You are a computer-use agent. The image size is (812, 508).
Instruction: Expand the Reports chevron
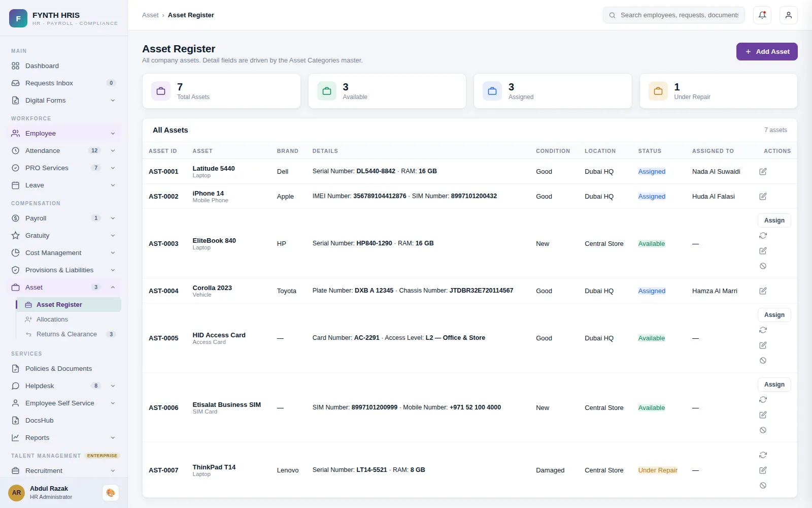tap(113, 438)
